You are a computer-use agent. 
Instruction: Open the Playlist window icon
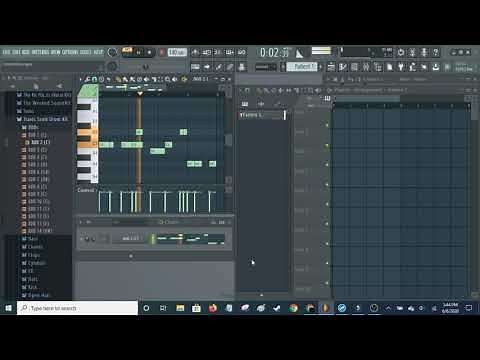pyautogui.click(x=331, y=67)
